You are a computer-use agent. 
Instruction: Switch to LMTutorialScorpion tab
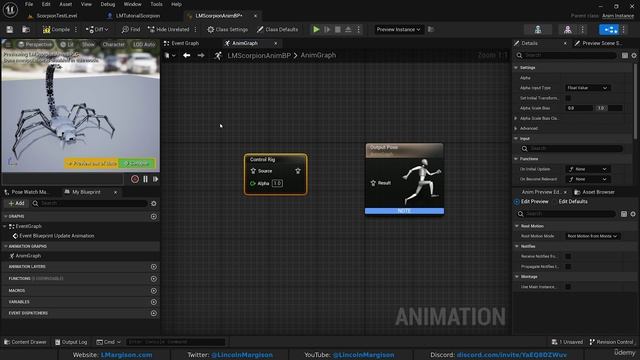tap(138, 16)
